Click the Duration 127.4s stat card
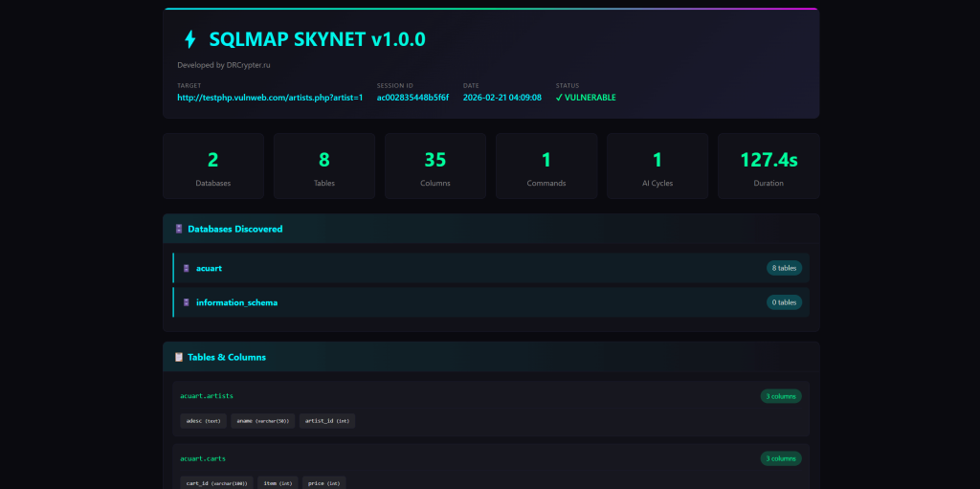Screen dimensions: 980x489 click(768, 167)
